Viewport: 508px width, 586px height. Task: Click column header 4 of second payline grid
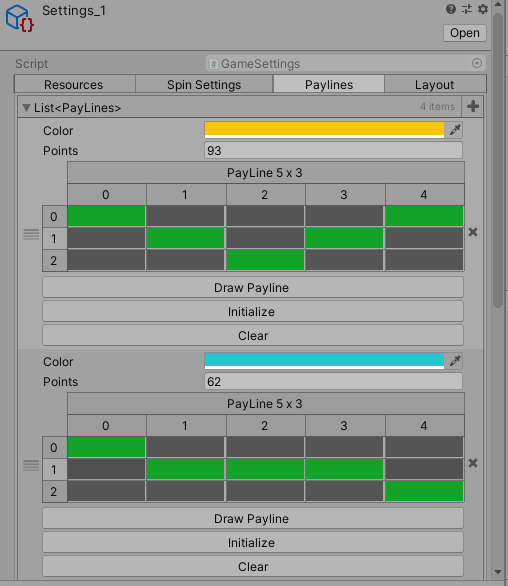[425, 425]
